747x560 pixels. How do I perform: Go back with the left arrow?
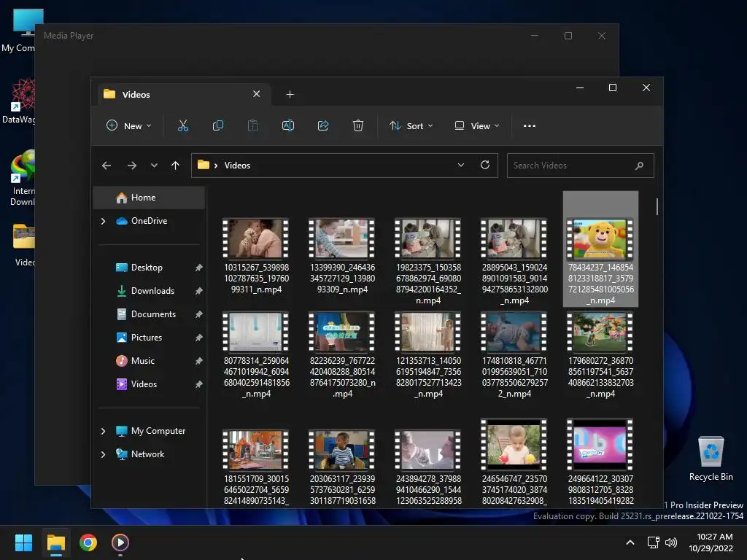tap(107, 166)
